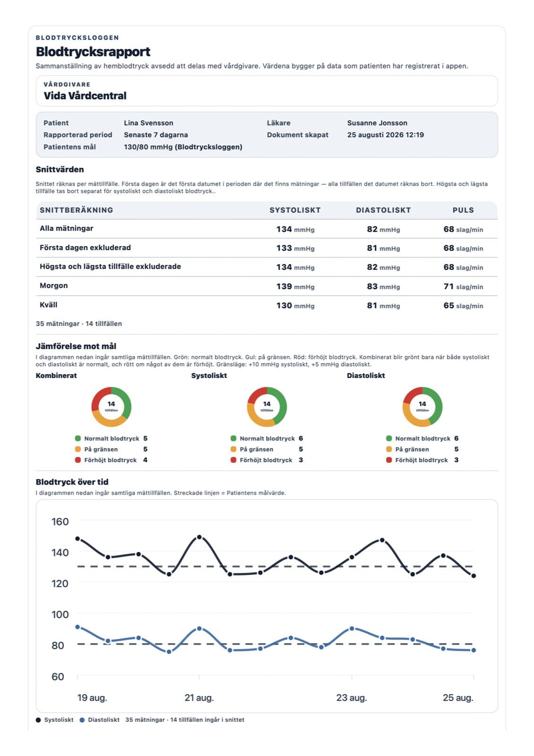534x756 pixels.
Task: Click the Morgon pulse value 71 slag/min
Action: tap(463, 286)
